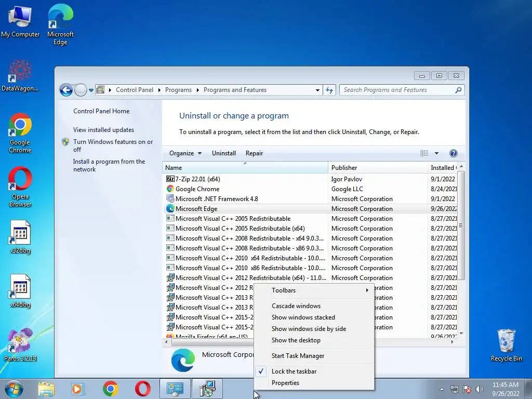This screenshot has height=399, width=532.
Task: Switch to Control Panel taskbar button
Action: (175, 389)
